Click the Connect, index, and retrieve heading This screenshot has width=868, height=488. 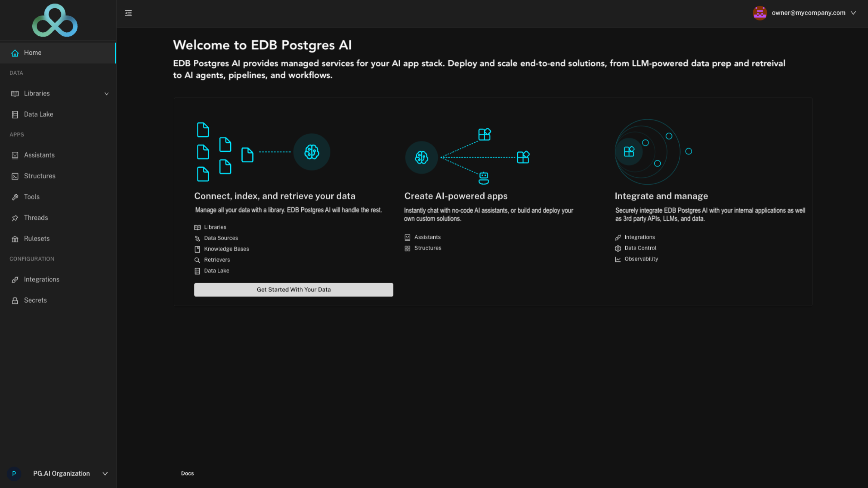click(275, 196)
